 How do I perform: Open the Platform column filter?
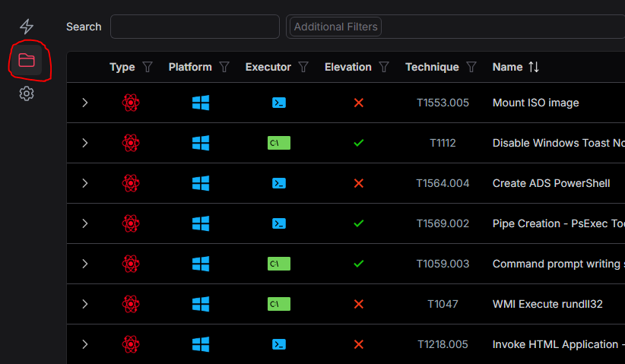click(224, 67)
